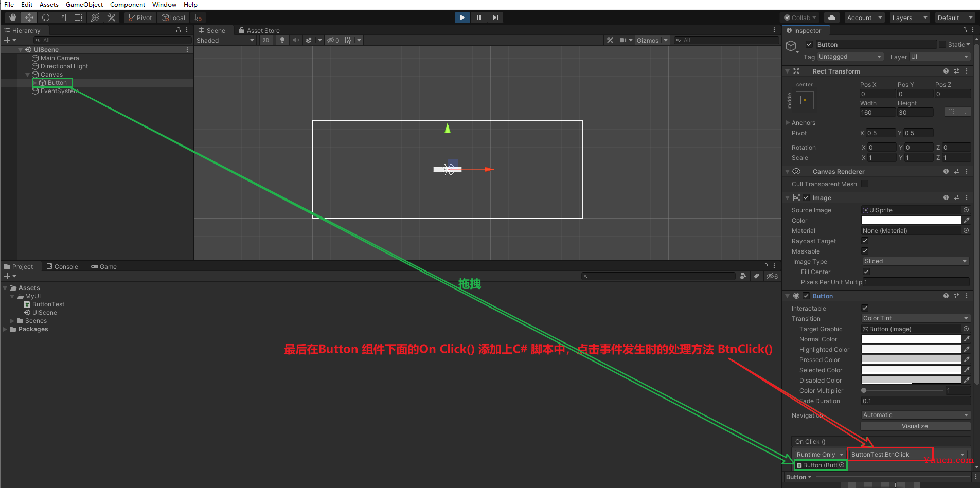Switch to Asset Store tab

(x=259, y=30)
